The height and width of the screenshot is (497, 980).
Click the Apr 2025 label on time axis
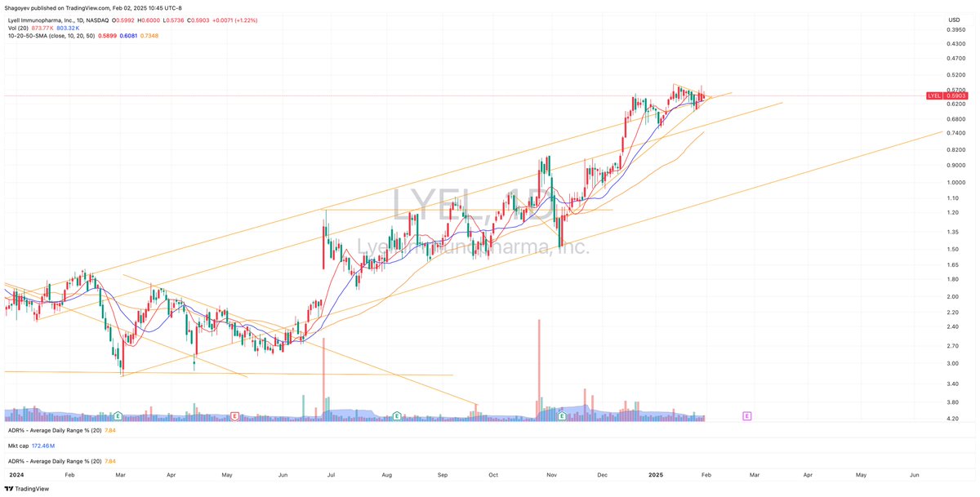(x=808, y=473)
